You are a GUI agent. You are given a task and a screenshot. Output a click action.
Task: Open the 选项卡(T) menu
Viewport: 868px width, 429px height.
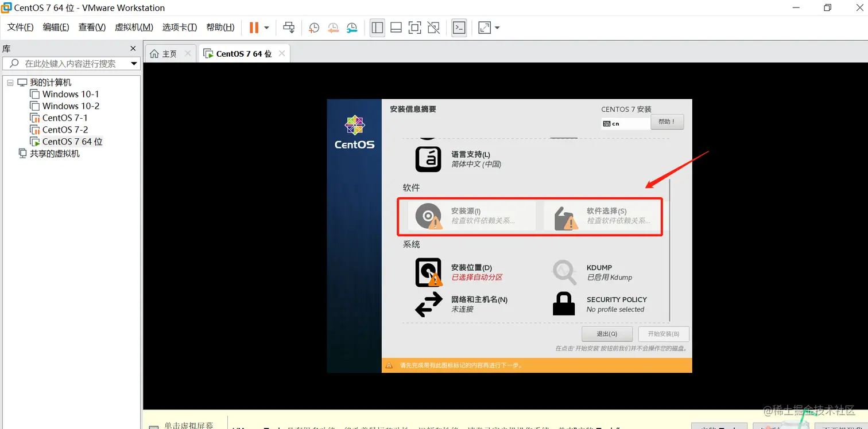(180, 27)
